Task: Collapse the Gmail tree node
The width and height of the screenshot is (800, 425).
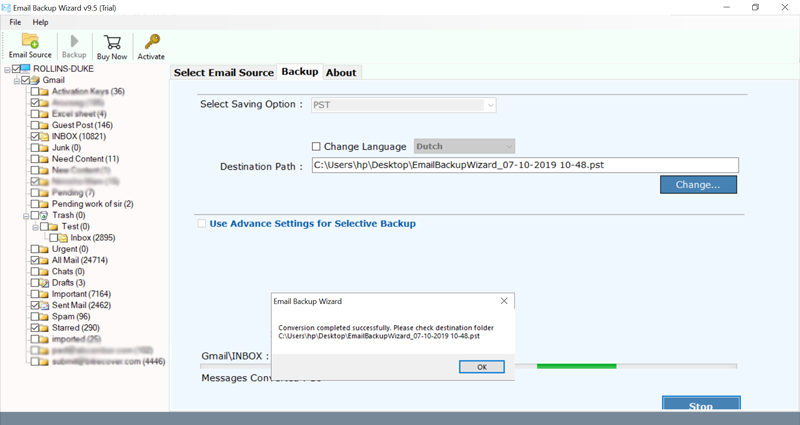Action: click(x=17, y=80)
